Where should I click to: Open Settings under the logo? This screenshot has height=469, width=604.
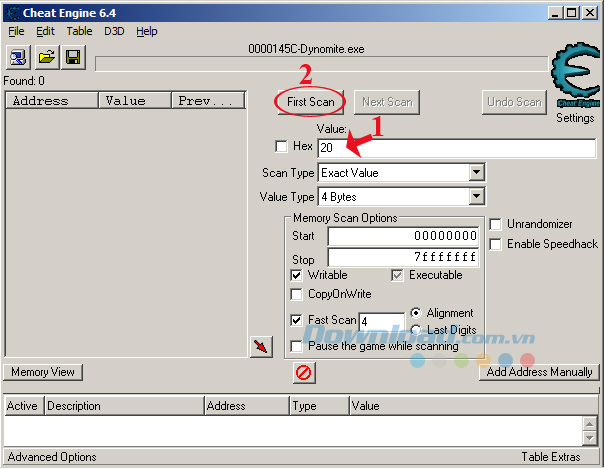[575, 117]
